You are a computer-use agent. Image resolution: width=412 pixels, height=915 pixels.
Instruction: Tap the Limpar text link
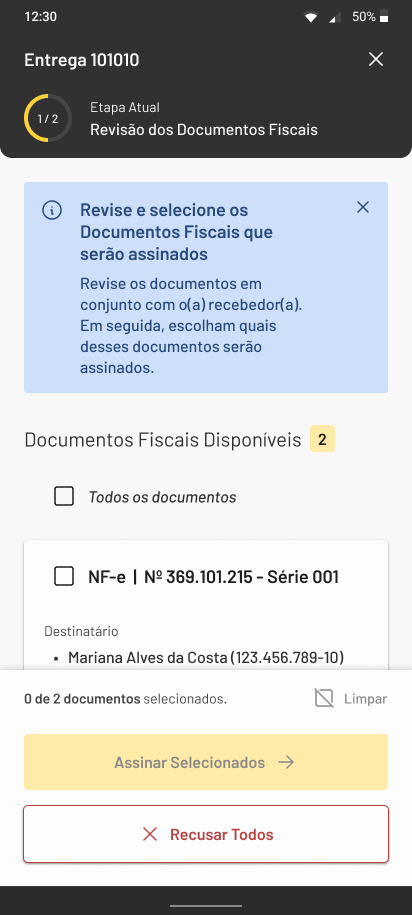tap(365, 699)
